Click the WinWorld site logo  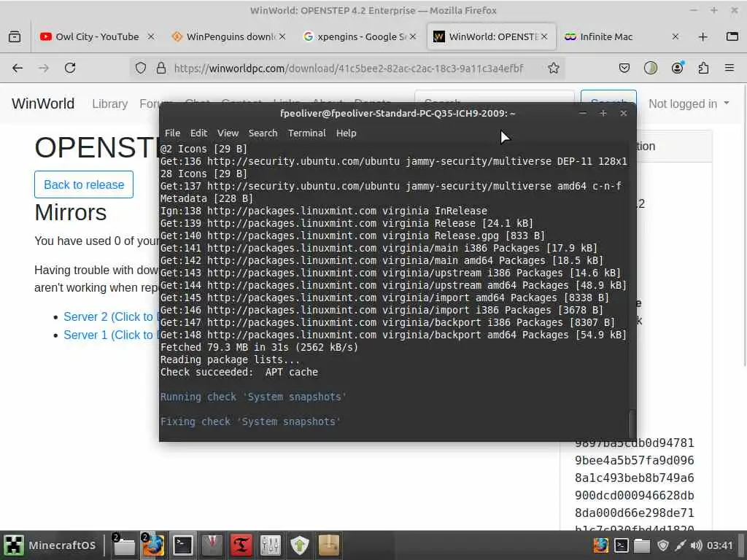coord(43,104)
